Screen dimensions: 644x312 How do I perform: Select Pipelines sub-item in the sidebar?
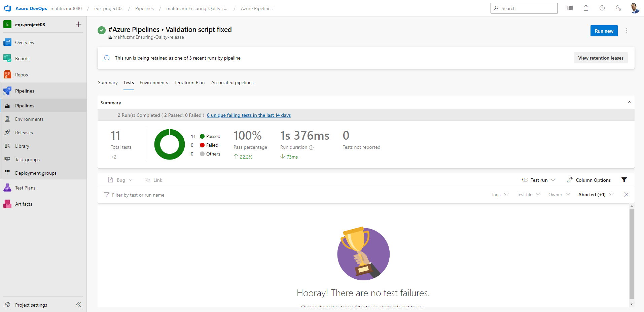click(43, 106)
